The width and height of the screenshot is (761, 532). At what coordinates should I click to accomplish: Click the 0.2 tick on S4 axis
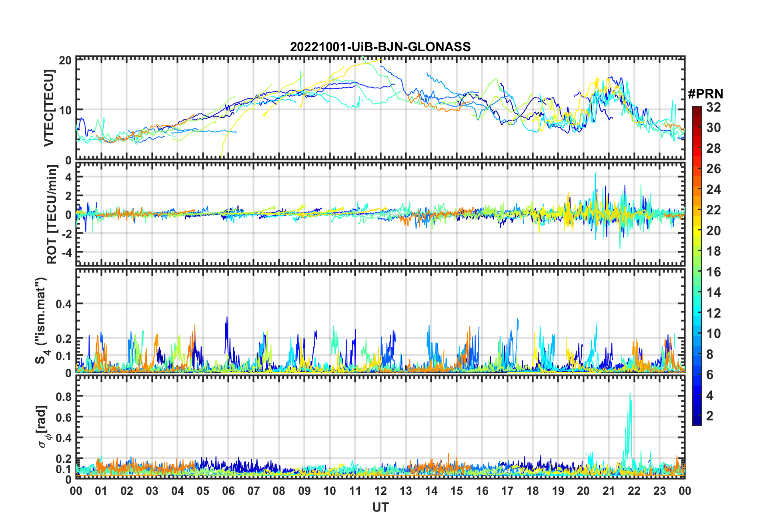point(64,338)
